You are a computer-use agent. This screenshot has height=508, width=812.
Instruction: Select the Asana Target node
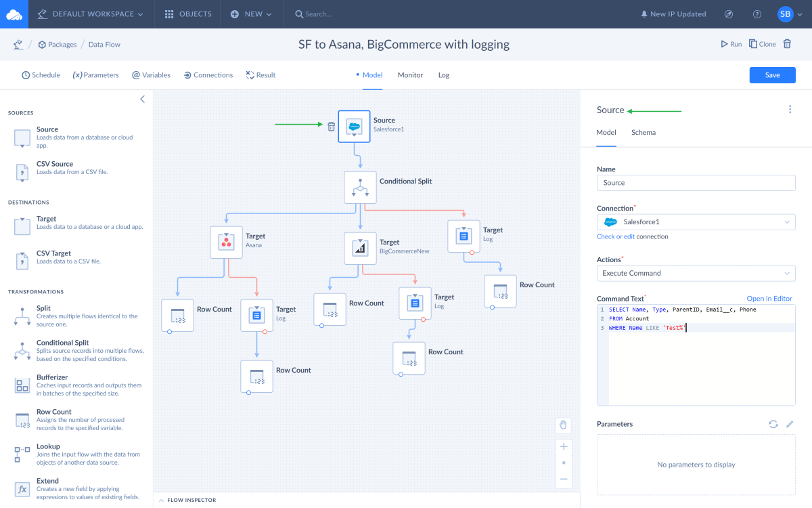click(227, 242)
